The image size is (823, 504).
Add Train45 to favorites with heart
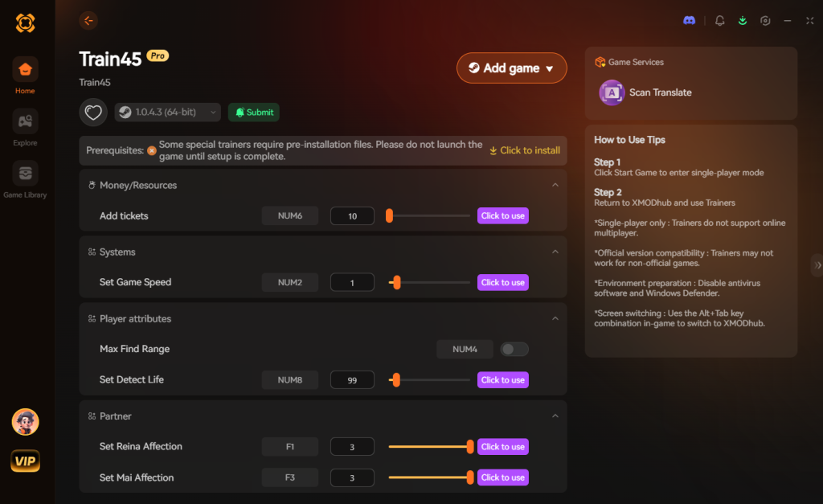[x=93, y=112]
